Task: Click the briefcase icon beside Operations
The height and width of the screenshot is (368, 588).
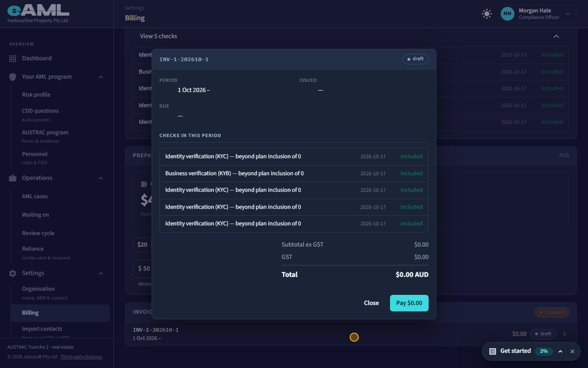Action: pyautogui.click(x=12, y=178)
